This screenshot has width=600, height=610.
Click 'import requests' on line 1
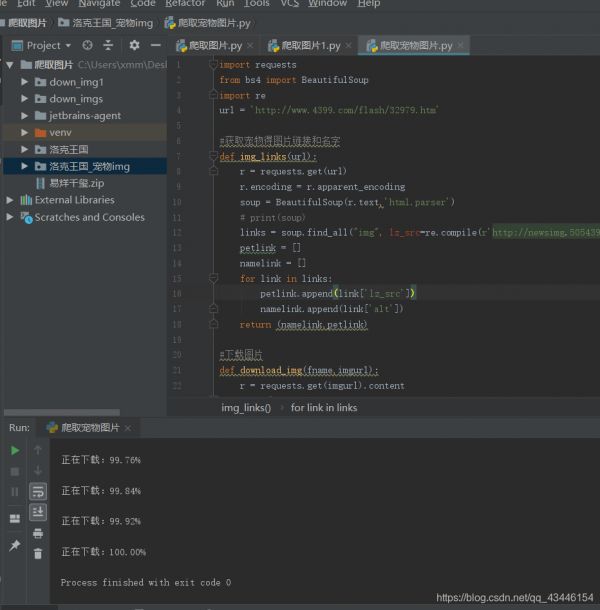(x=258, y=65)
